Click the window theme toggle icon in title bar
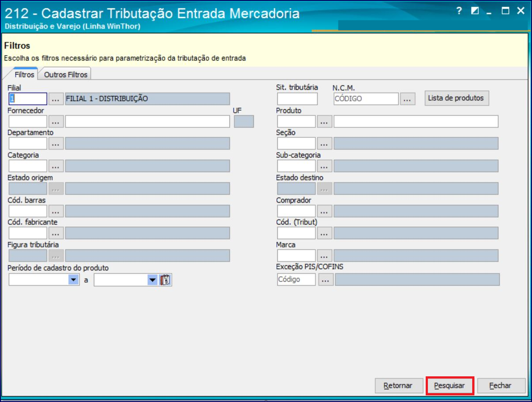 coord(475,11)
